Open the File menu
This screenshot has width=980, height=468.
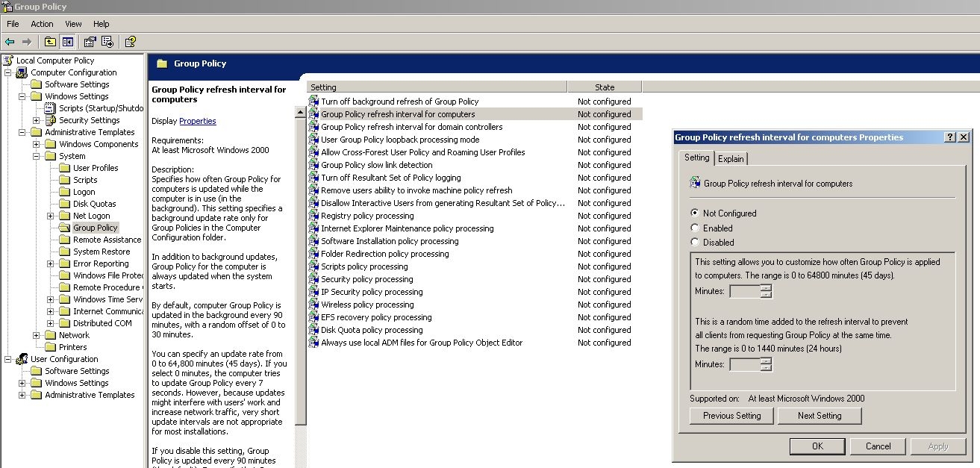click(x=13, y=24)
